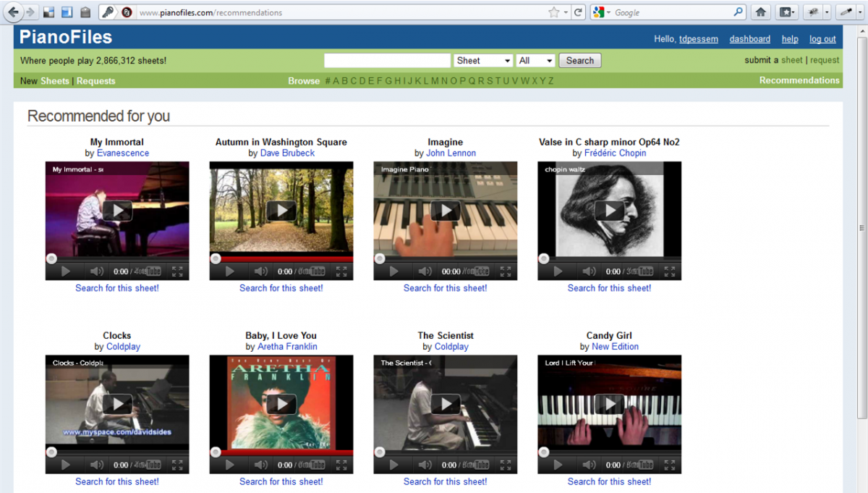Click the browser forward arrow
Viewport: 868px width, 493px height.
(30, 12)
